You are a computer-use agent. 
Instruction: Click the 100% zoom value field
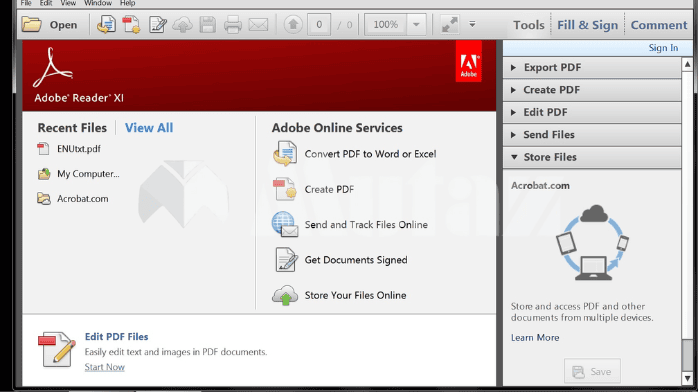pyautogui.click(x=386, y=24)
